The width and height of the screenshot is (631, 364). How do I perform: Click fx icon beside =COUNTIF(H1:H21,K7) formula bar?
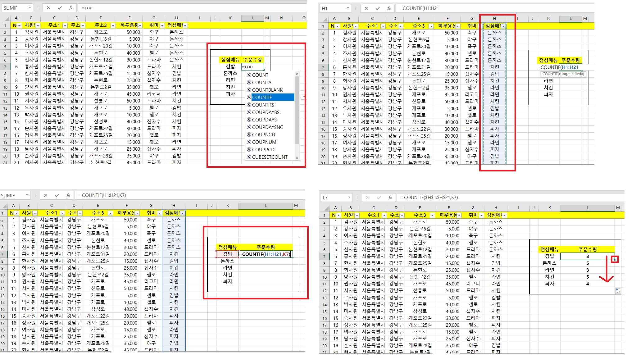click(68, 195)
